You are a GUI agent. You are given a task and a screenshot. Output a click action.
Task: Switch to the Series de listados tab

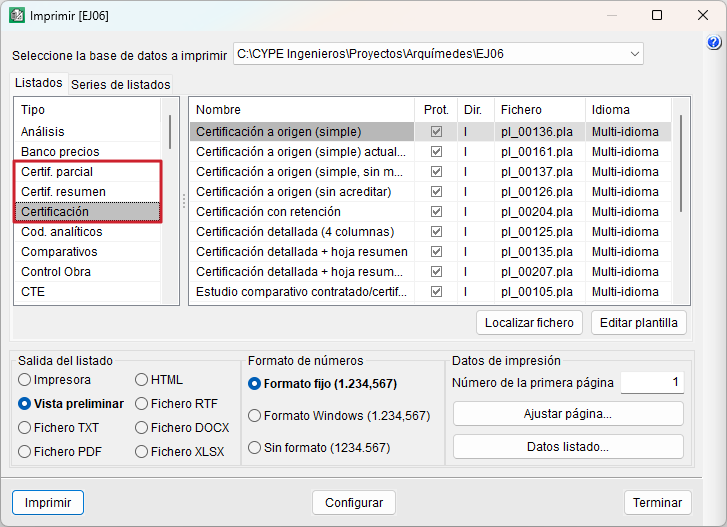pos(121,84)
